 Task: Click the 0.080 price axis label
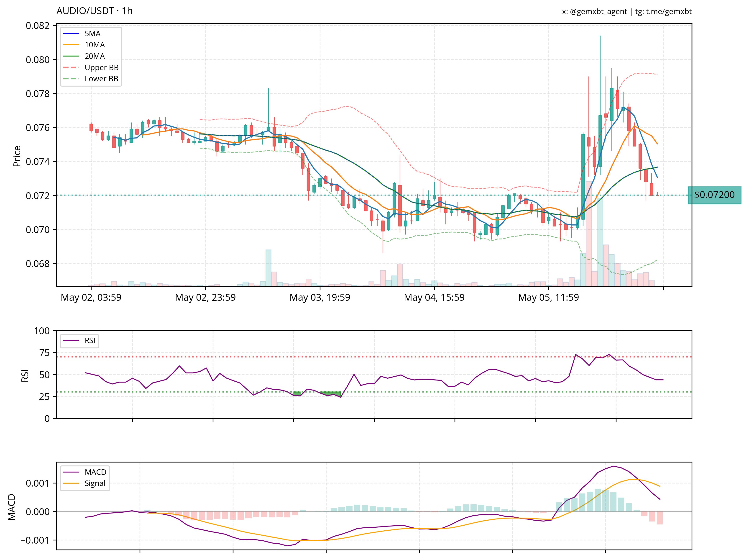tap(38, 59)
